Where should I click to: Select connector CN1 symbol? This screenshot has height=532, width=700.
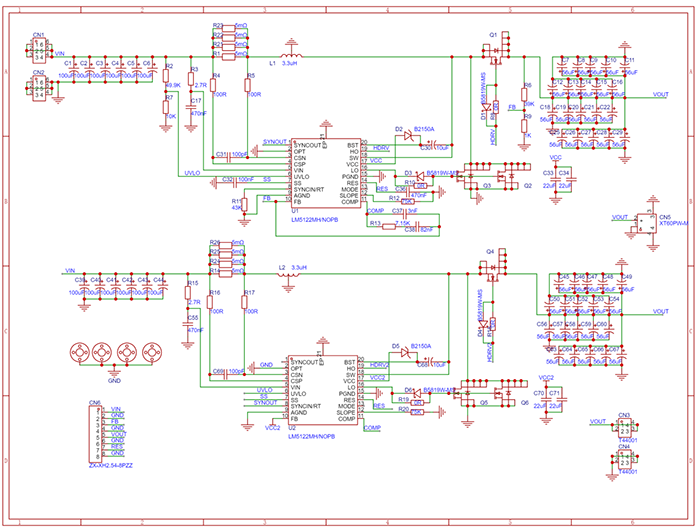click(39, 50)
